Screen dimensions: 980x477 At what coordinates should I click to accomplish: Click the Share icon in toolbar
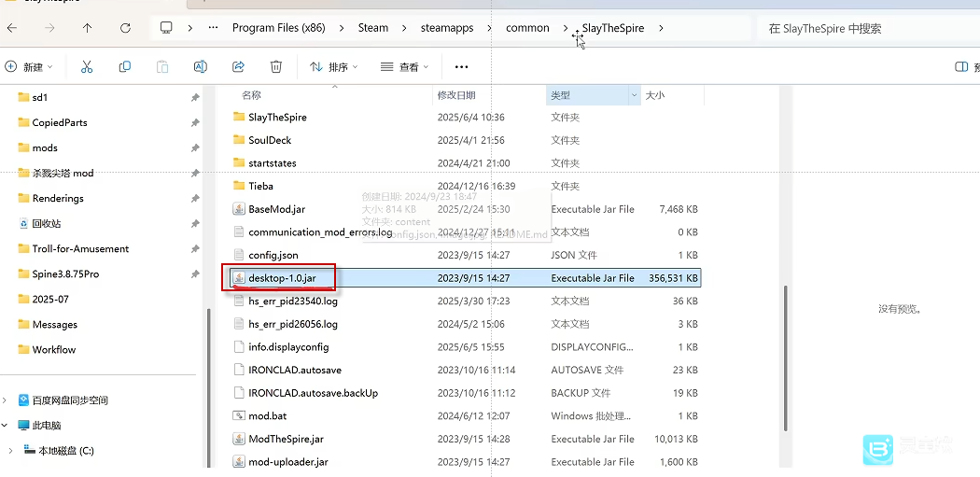pos(237,67)
